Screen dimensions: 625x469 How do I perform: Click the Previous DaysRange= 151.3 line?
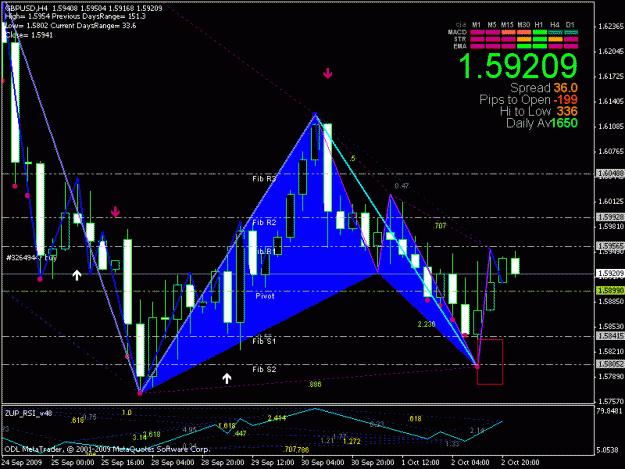tap(98, 17)
